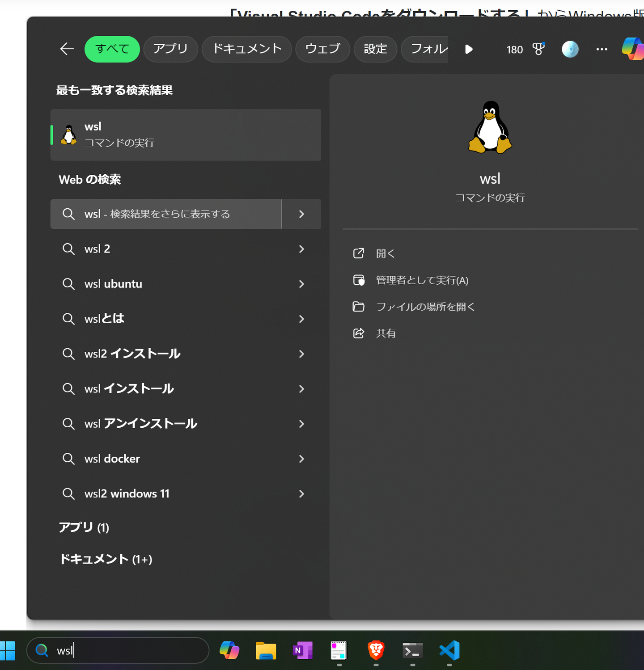Expand the chevron for 'wsl アンインストール'
The width and height of the screenshot is (644, 670).
point(301,424)
